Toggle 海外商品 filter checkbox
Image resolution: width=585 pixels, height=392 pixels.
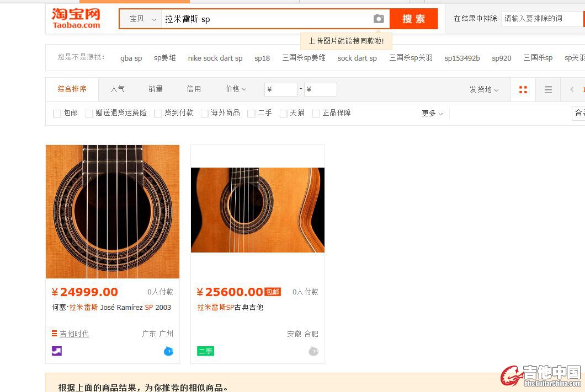204,113
